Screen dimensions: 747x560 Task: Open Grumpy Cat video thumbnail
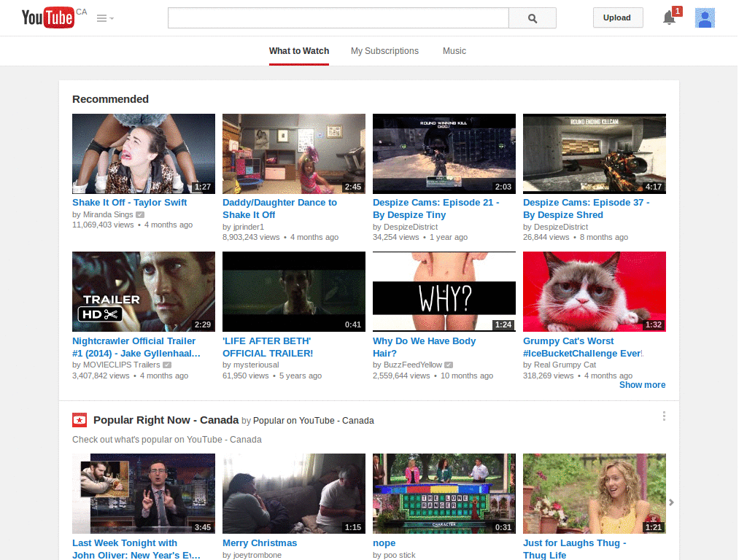tap(594, 292)
